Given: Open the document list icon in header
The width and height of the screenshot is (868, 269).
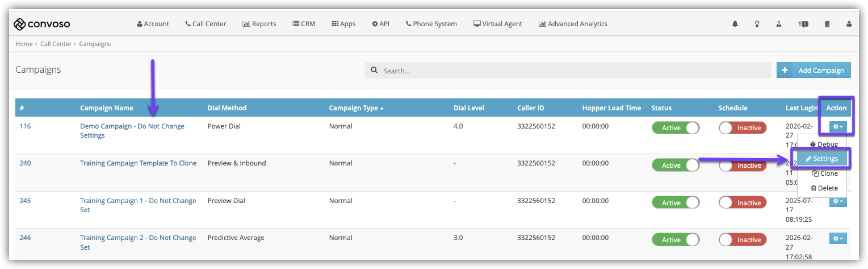Looking at the screenshot, I should click(827, 24).
